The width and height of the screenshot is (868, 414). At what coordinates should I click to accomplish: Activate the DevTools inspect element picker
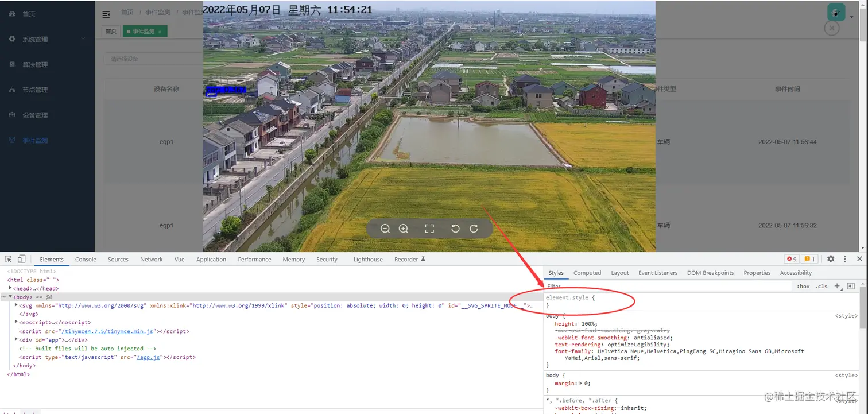8,259
